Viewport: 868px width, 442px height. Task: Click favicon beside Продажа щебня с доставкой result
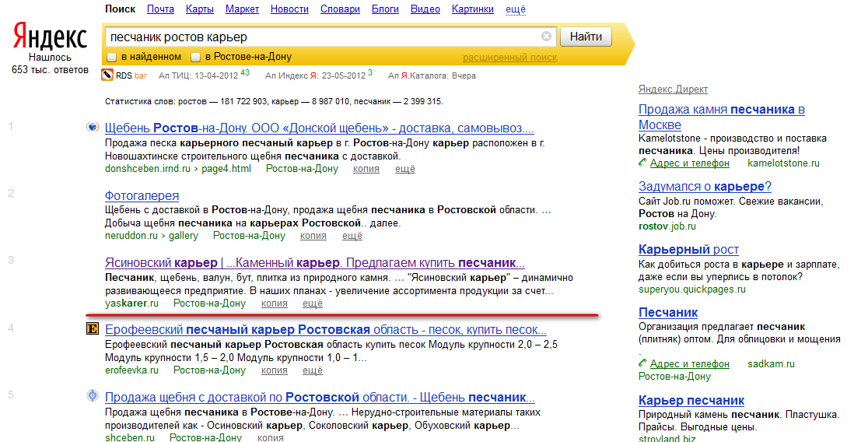[93, 396]
